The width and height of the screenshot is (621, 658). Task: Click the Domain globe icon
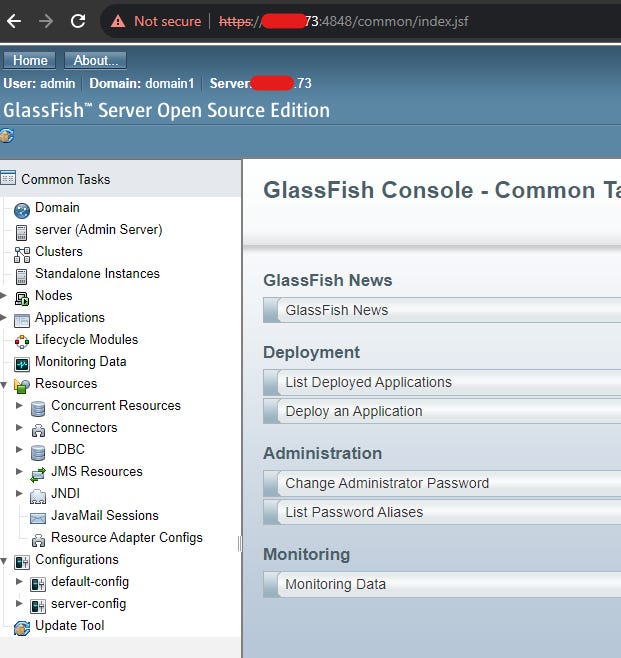[x=22, y=210]
